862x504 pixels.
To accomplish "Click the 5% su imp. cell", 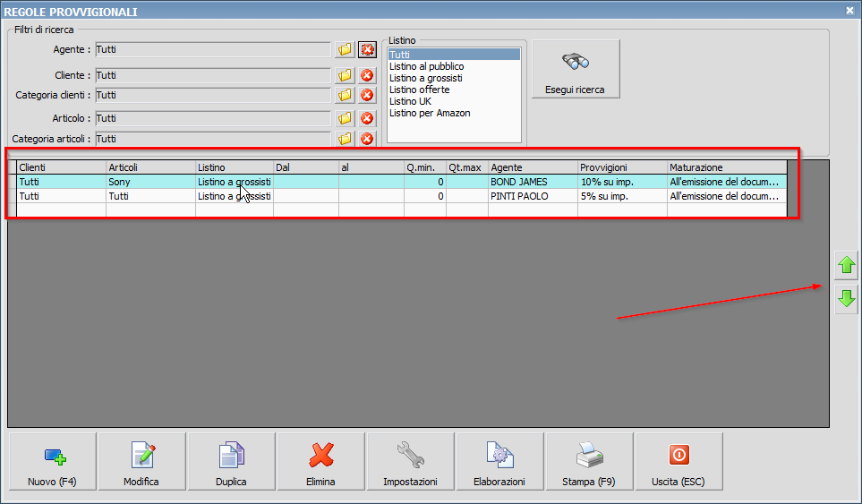I will 623,196.
